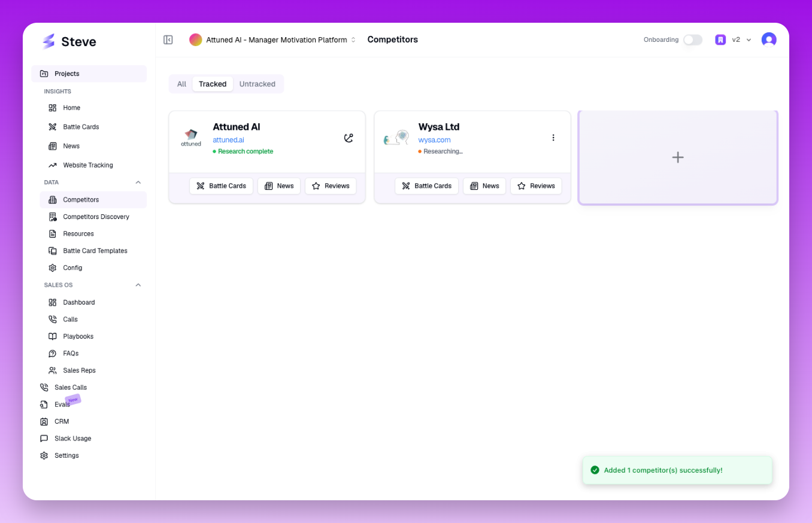Screen dimensions: 812x523
Task: Switch to the Untracked tab
Action: [257, 84]
